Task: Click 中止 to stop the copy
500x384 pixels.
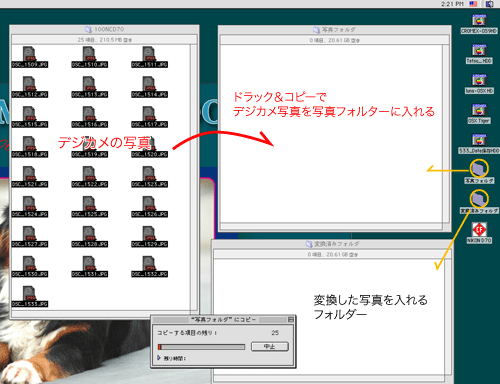Action: (269, 347)
